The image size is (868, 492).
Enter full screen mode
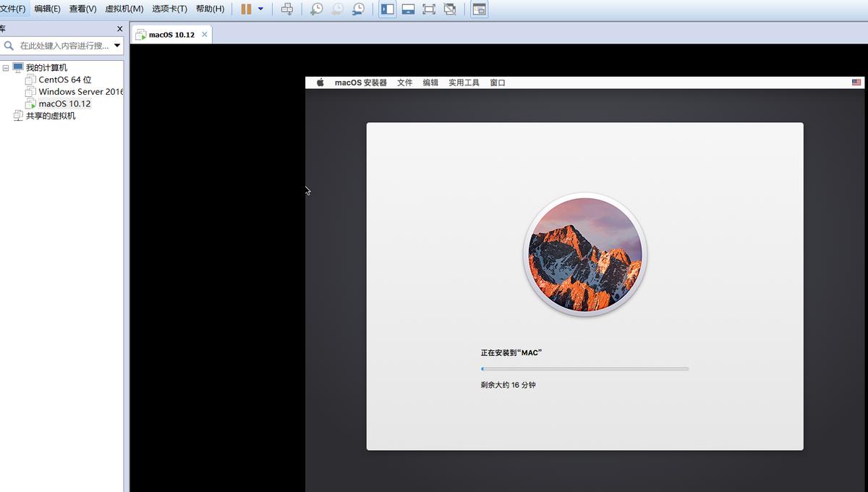point(427,8)
